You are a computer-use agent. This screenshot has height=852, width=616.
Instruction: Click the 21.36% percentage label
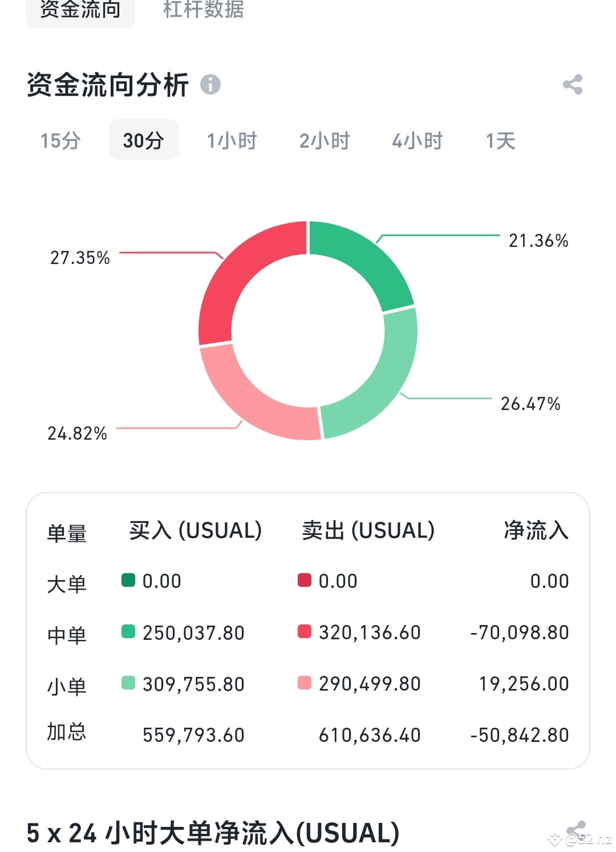point(538,241)
